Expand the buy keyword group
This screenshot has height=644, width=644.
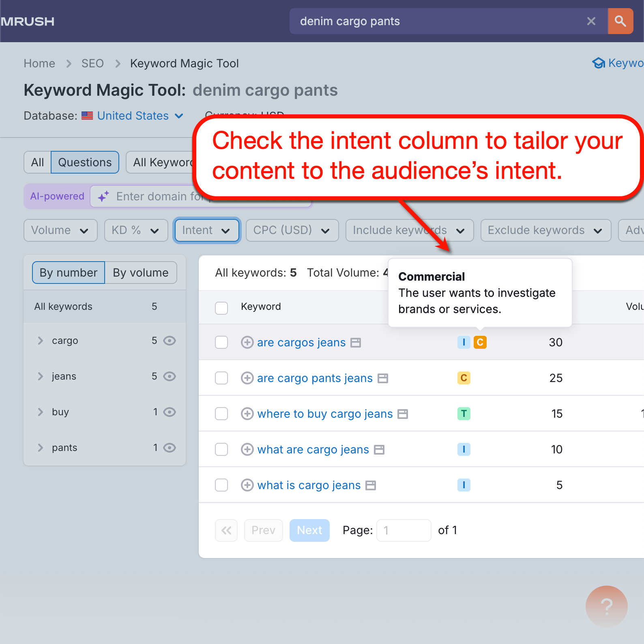[x=40, y=412]
